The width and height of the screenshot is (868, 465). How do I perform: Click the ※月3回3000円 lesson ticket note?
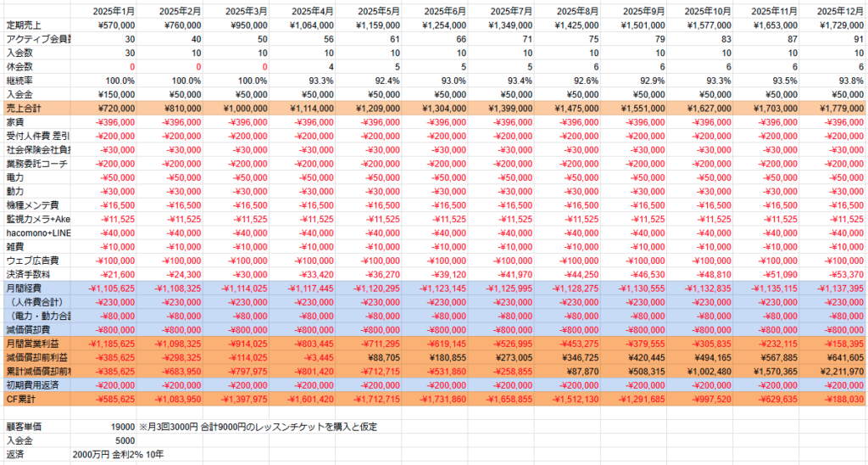tap(258, 427)
